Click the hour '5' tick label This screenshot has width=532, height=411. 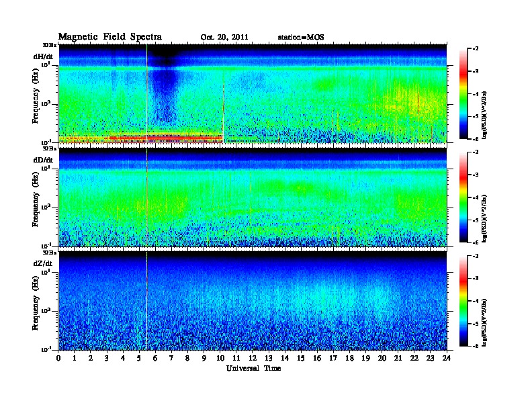tap(139, 358)
